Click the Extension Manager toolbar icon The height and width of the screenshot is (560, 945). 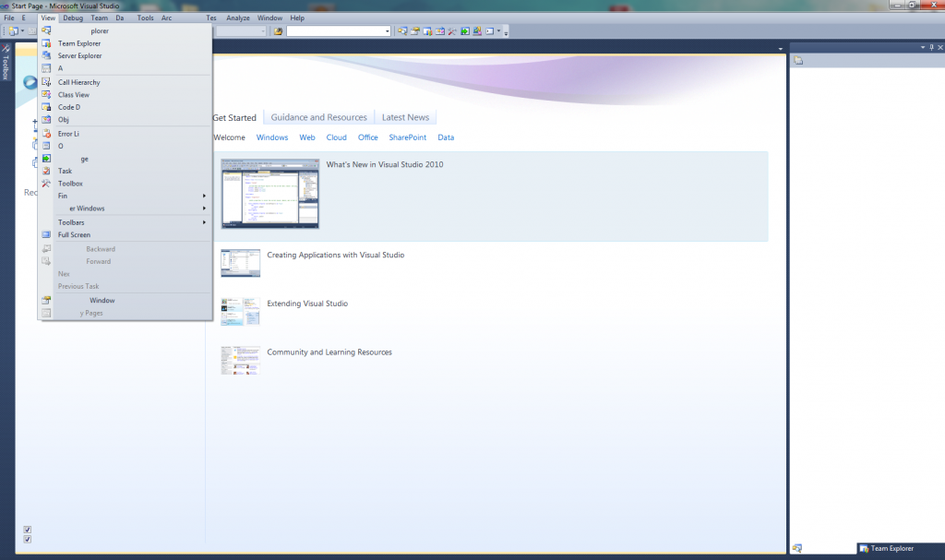pyautogui.click(x=477, y=31)
